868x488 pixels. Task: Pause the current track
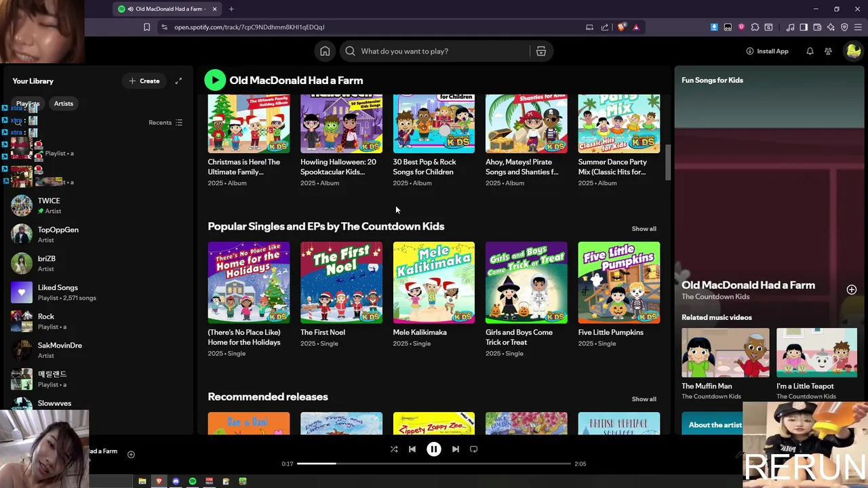(x=434, y=449)
